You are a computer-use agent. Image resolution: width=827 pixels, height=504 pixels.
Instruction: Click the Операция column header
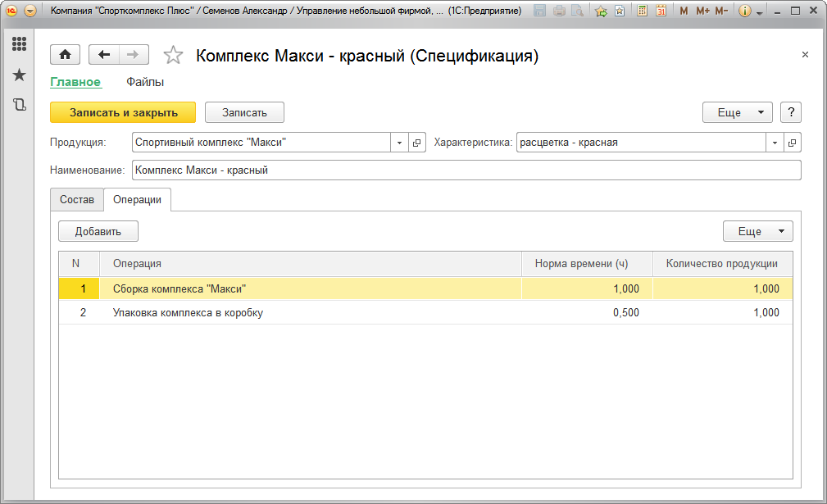311,264
